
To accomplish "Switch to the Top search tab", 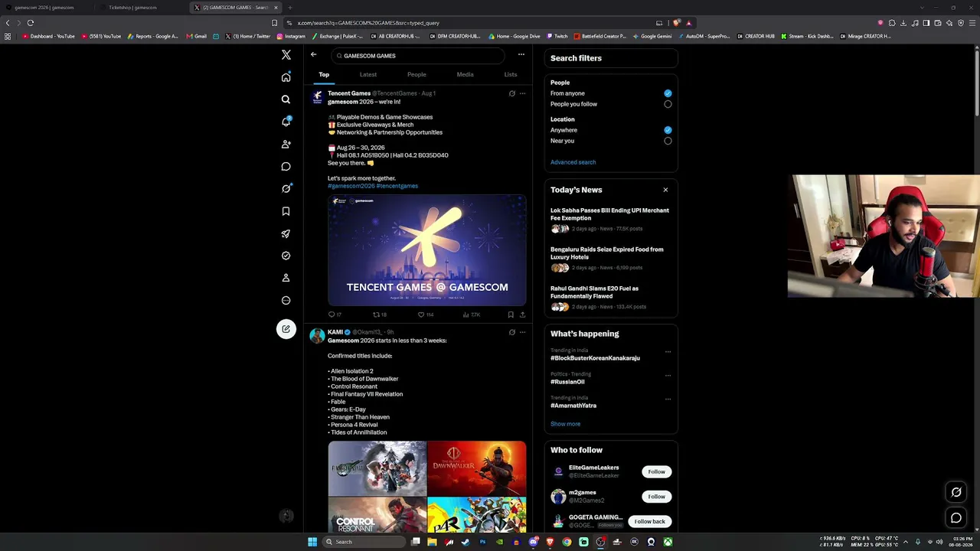I will pyautogui.click(x=324, y=75).
